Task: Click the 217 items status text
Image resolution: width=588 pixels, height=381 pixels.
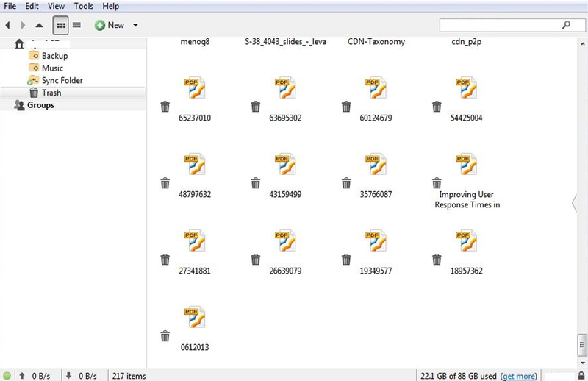Action: [x=129, y=376]
